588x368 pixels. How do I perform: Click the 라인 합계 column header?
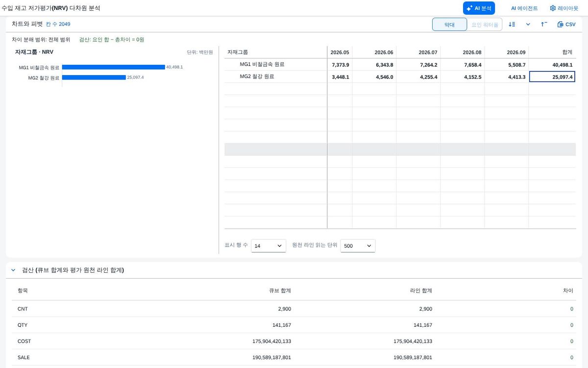pyautogui.click(x=421, y=290)
